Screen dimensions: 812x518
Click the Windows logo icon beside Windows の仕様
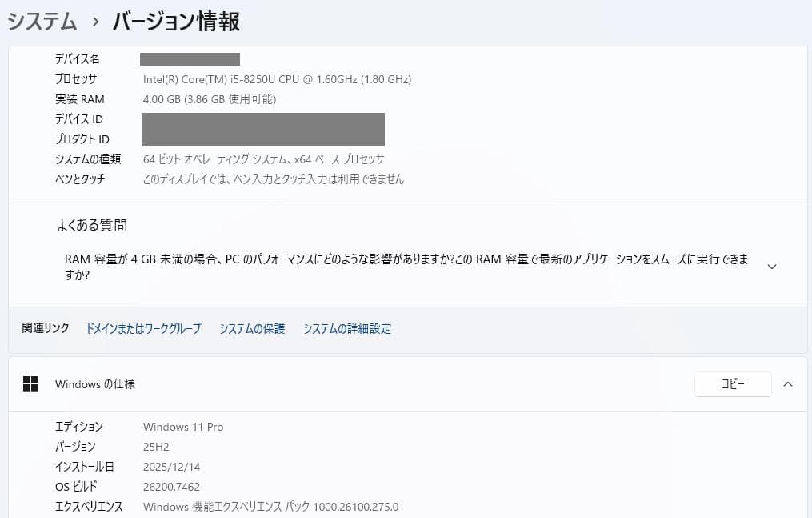[30, 384]
